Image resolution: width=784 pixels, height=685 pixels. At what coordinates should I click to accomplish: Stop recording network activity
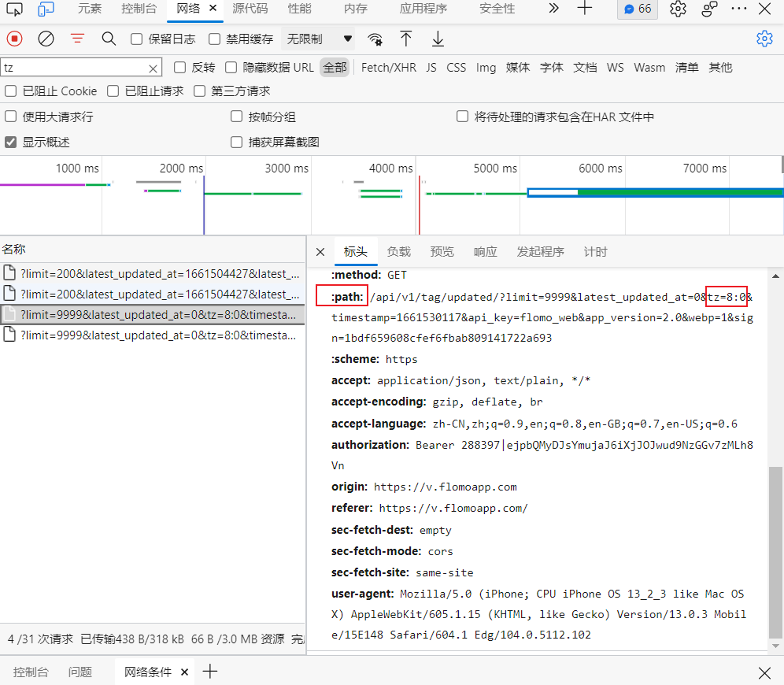click(x=13, y=38)
